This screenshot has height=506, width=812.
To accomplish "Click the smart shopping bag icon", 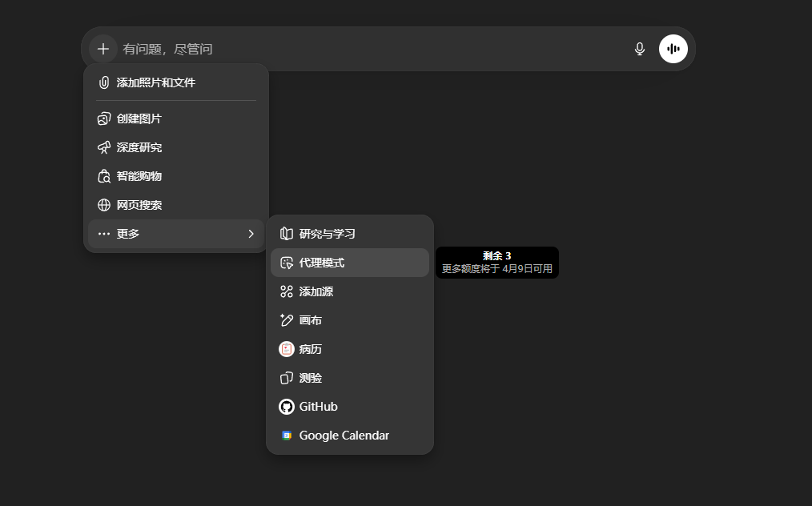I will pyautogui.click(x=104, y=176).
